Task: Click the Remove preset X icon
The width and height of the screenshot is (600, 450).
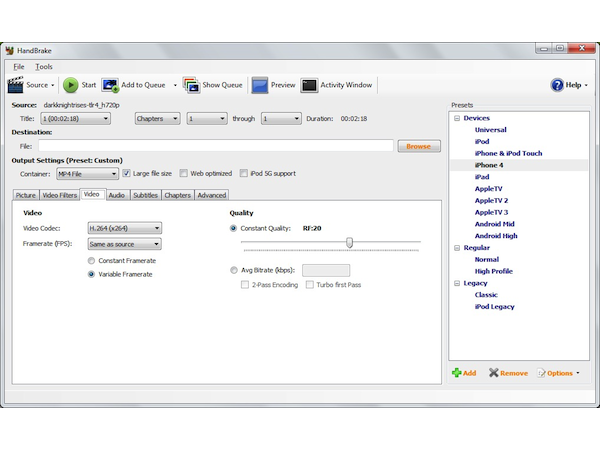Action: coord(494,373)
